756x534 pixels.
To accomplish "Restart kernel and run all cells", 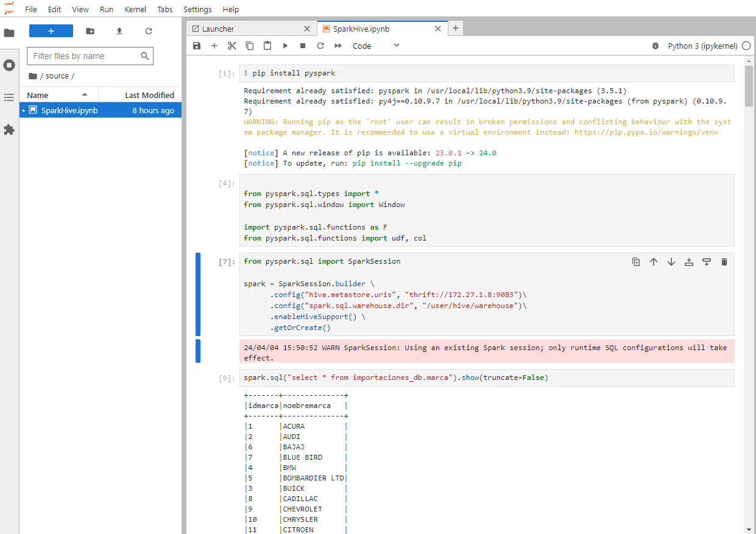I will tap(338, 46).
